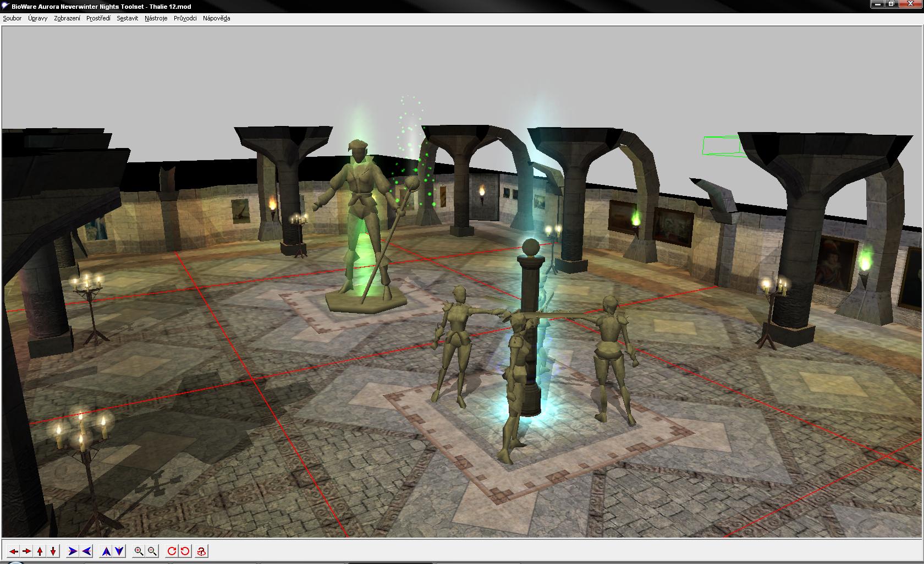
Task: Click the blue downward arrowhead button
Action: [119, 551]
